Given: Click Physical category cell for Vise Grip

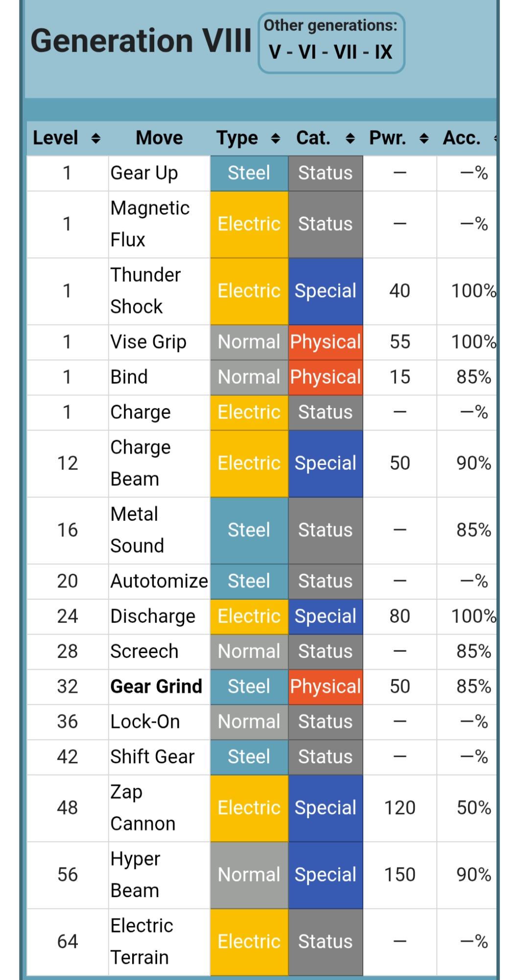Looking at the screenshot, I should pyautogui.click(x=325, y=342).
